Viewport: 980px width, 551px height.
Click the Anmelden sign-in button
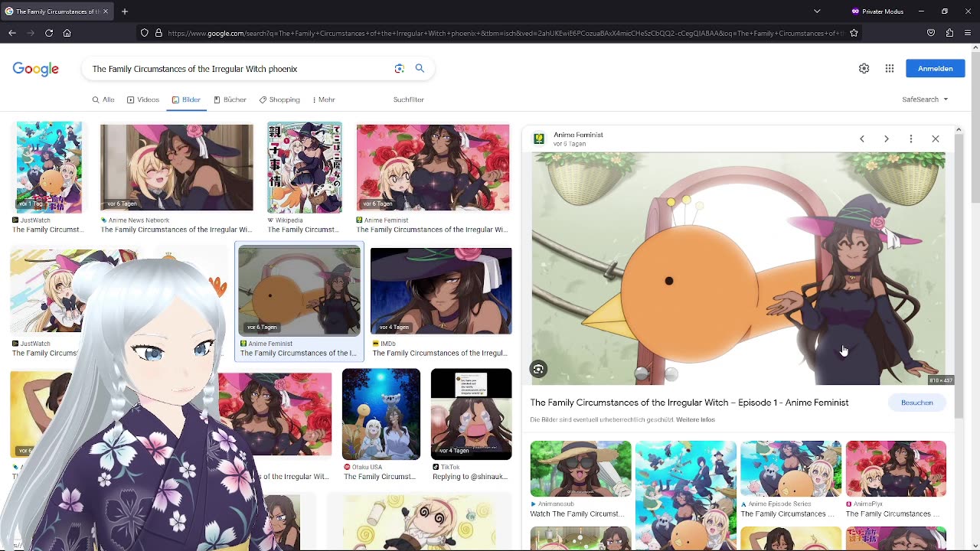[936, 69]
